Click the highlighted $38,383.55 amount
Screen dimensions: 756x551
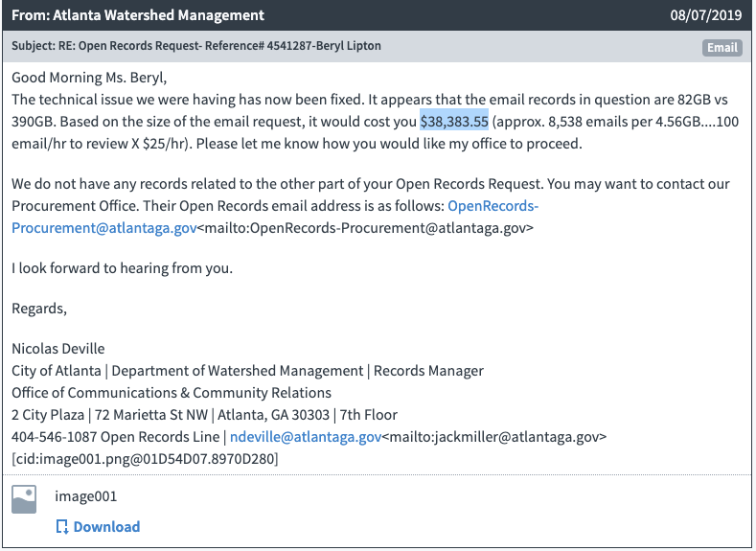pyautogui.click(x=454, y=122)
